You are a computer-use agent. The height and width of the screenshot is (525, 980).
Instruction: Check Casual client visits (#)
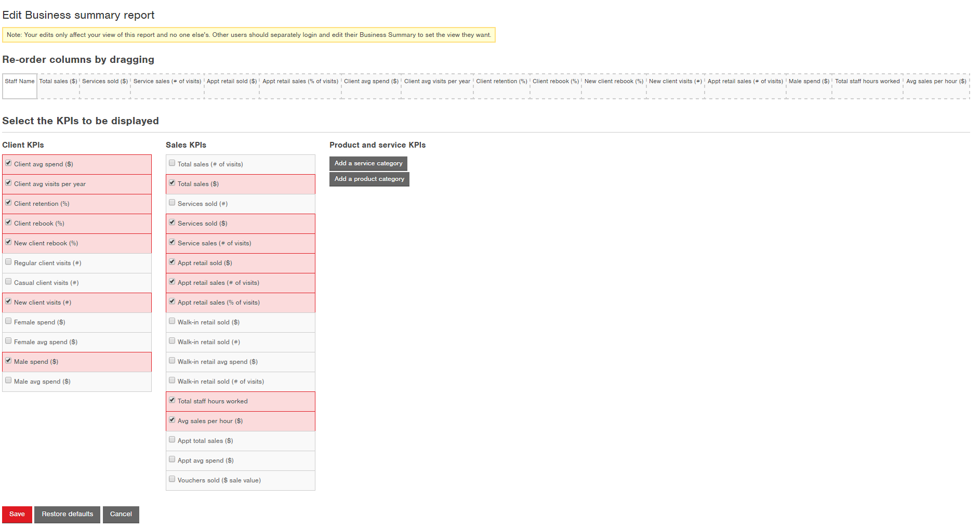(8, 281)
